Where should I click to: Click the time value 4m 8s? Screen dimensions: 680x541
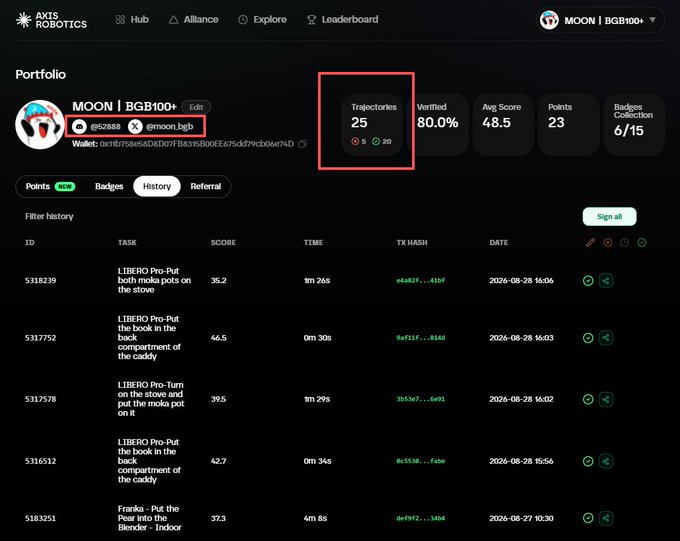tap(315, 518)
